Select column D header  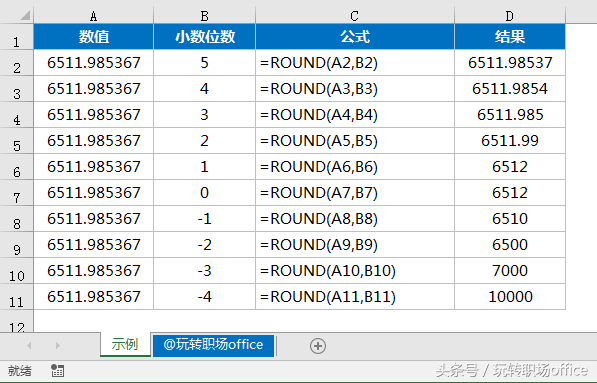pos(509,16)
